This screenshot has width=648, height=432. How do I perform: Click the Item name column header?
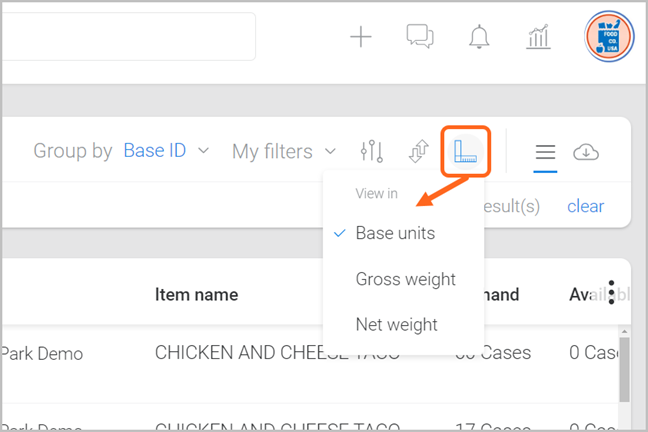[x=196, y=294]
